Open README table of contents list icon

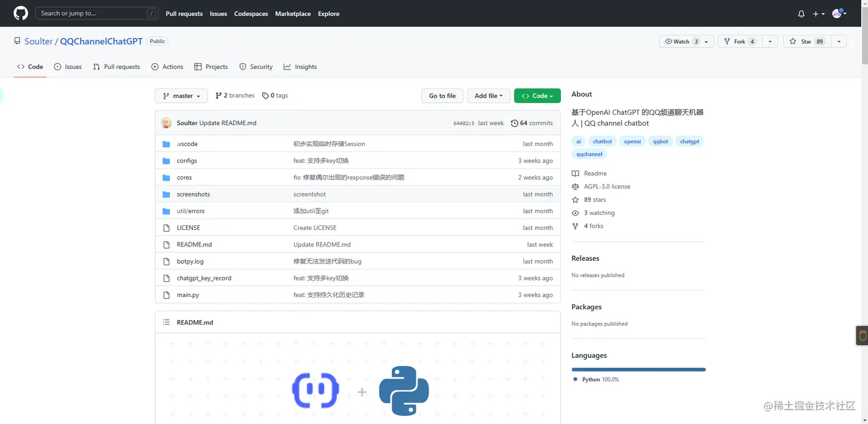tap(166, 322)
